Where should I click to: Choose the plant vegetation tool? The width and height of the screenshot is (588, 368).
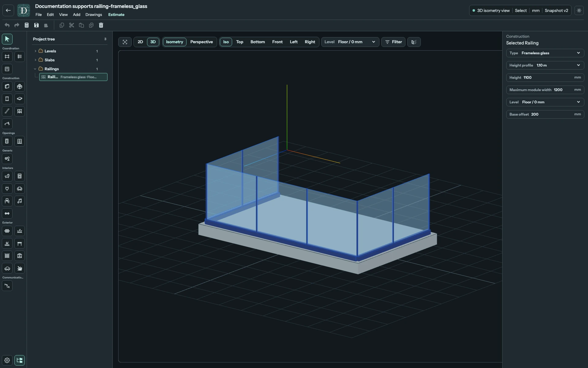(20, 268)
